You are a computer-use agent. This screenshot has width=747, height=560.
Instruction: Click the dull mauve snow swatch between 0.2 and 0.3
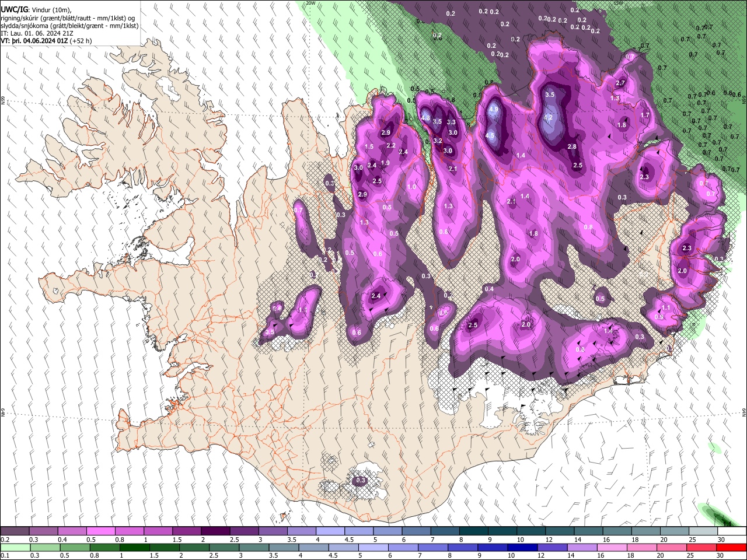coord(15,531)
